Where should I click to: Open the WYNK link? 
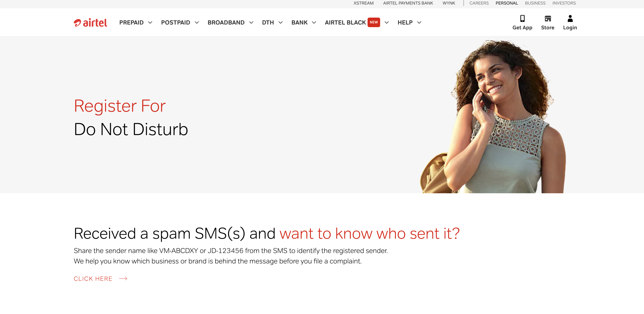coord(448,3)
